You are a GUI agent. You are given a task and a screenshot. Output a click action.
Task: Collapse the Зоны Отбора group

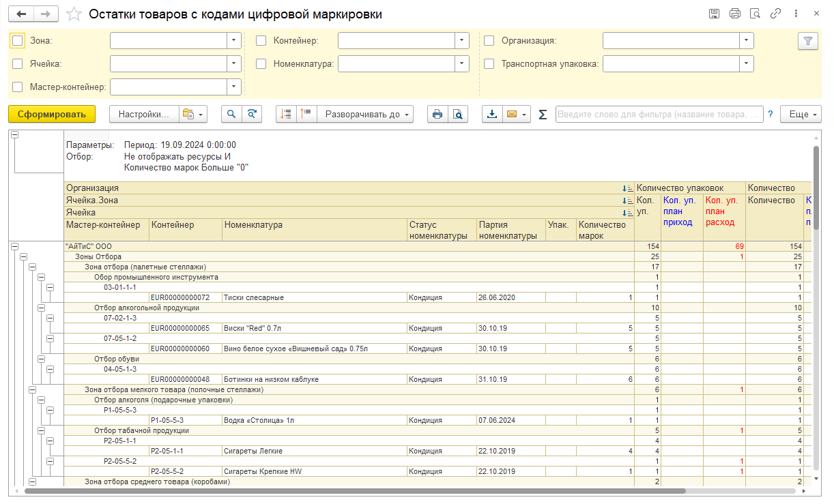click(x=24, y=256)
